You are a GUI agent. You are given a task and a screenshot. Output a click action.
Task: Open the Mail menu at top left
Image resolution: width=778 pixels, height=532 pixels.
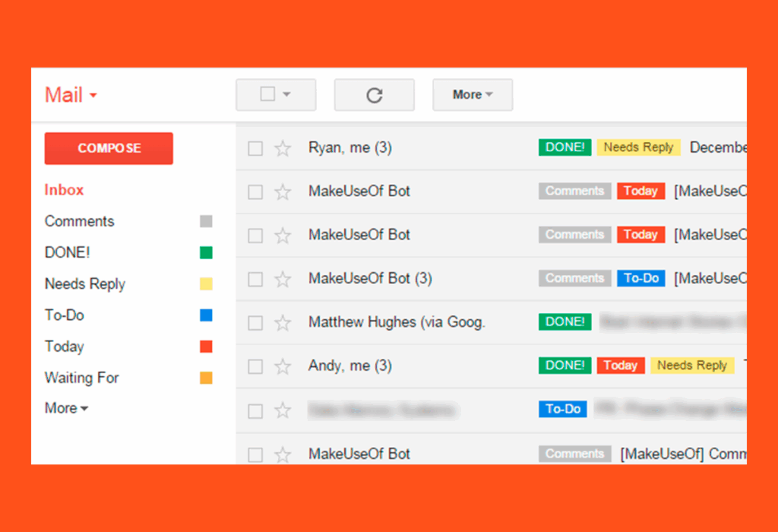click(70, 94)
